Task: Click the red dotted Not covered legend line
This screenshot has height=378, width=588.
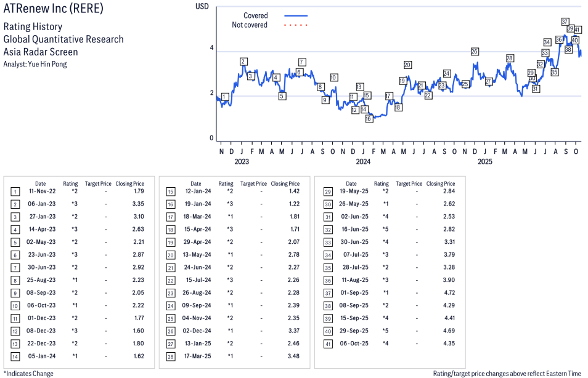Action: [x=295, y=25]
